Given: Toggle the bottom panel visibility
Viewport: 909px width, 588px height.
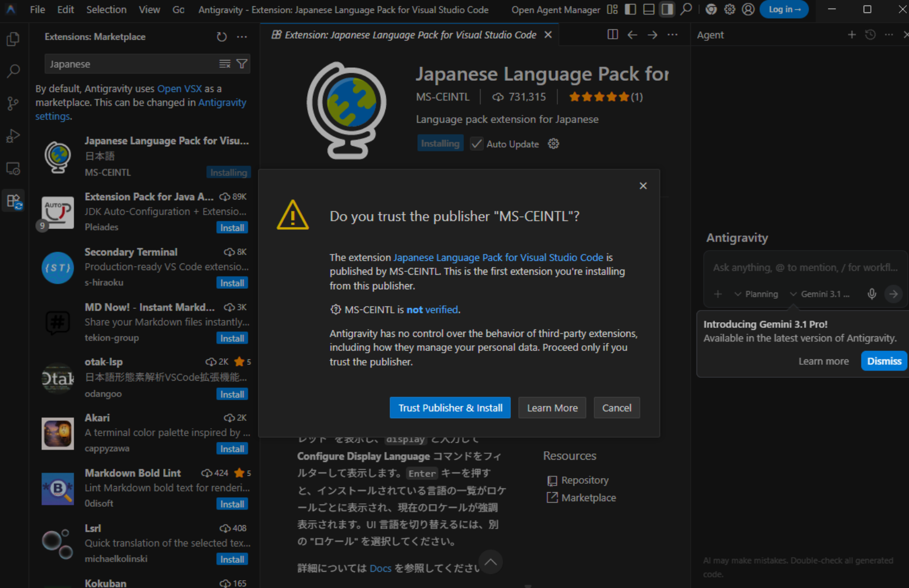Looking at the screenshot, I should 648,10.
